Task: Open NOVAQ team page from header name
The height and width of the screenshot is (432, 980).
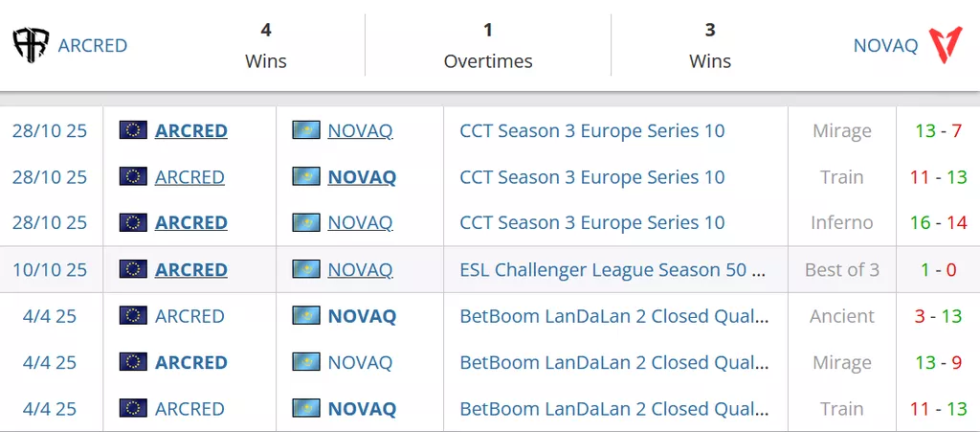Action: (x=885, y=45)
